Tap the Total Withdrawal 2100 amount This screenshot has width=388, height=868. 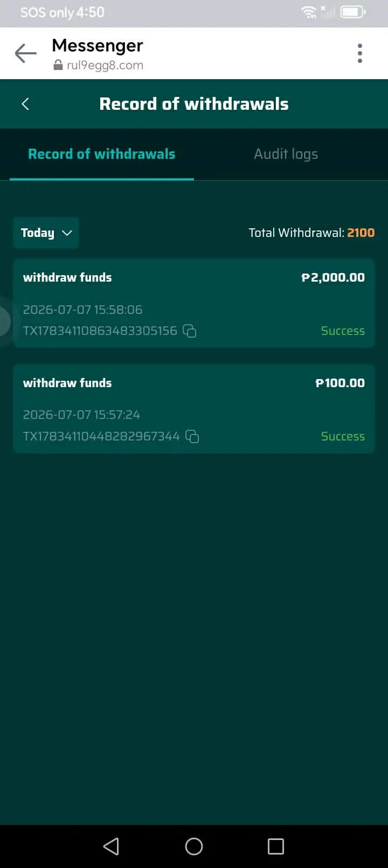coord(361,233)
